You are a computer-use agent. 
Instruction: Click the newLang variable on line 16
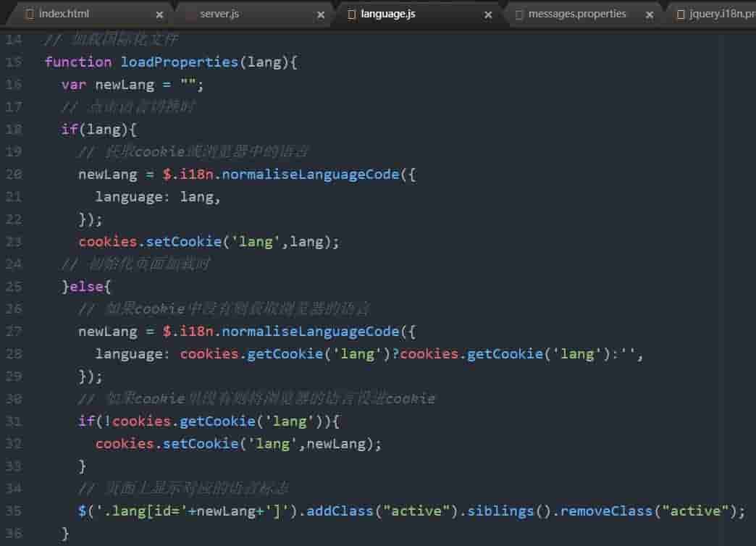125,85
